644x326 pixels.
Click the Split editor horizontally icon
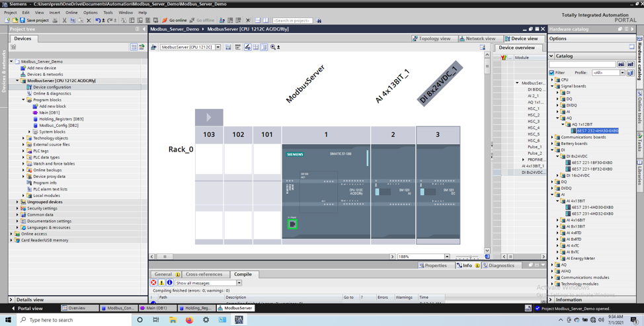[257, 20]
